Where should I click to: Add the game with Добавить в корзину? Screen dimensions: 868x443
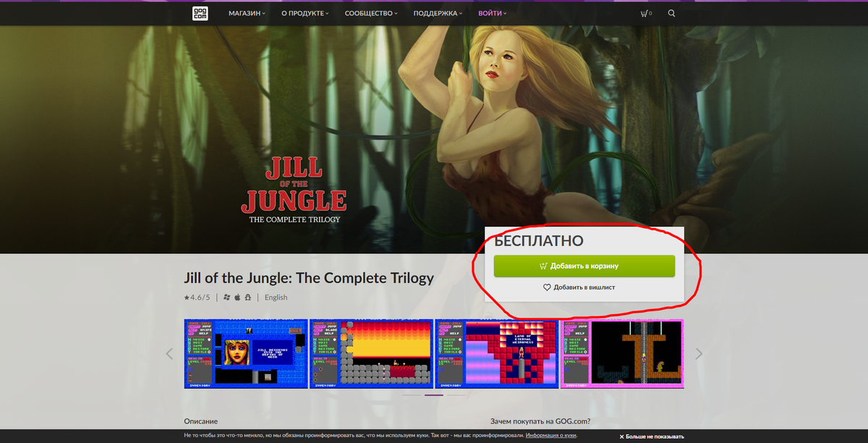pos(584,266)
